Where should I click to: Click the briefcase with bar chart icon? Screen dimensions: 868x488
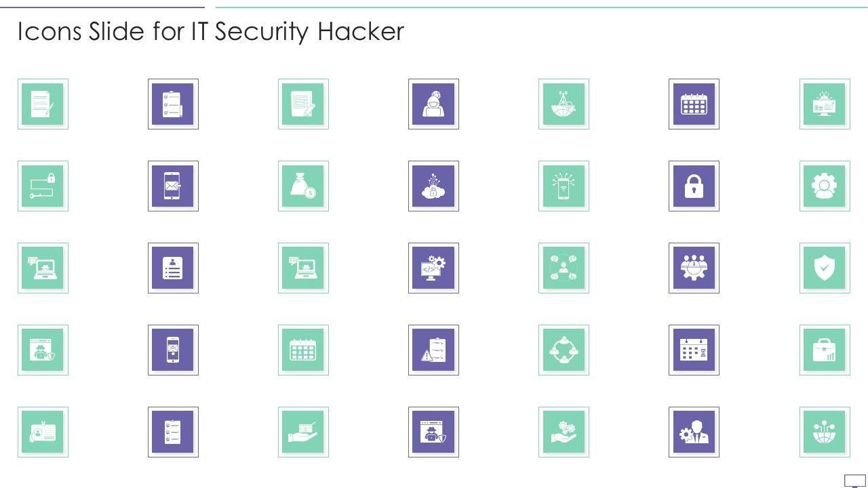click(x=824, y=350)
